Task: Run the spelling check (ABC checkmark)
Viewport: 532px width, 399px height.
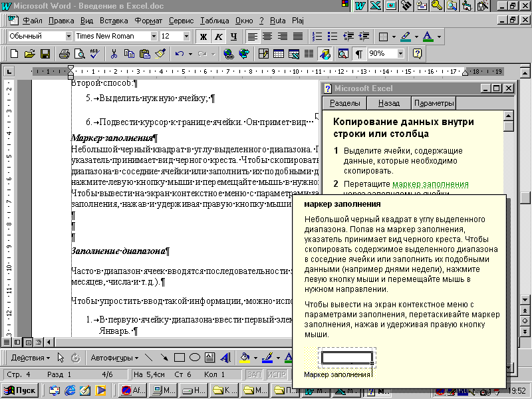Action: pyautogui.click(x=94, y=54)
